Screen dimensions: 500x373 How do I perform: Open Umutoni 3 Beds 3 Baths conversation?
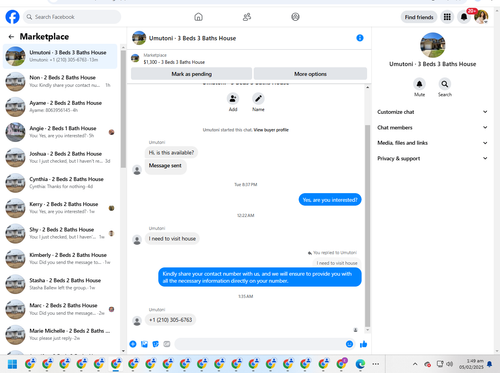point(60,56)
